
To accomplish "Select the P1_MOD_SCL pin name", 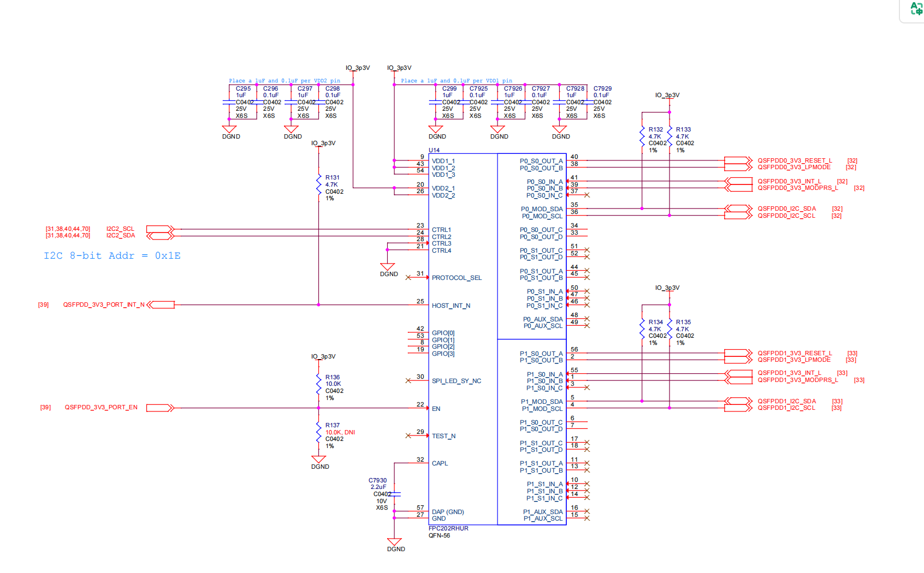I will (542, 409).
